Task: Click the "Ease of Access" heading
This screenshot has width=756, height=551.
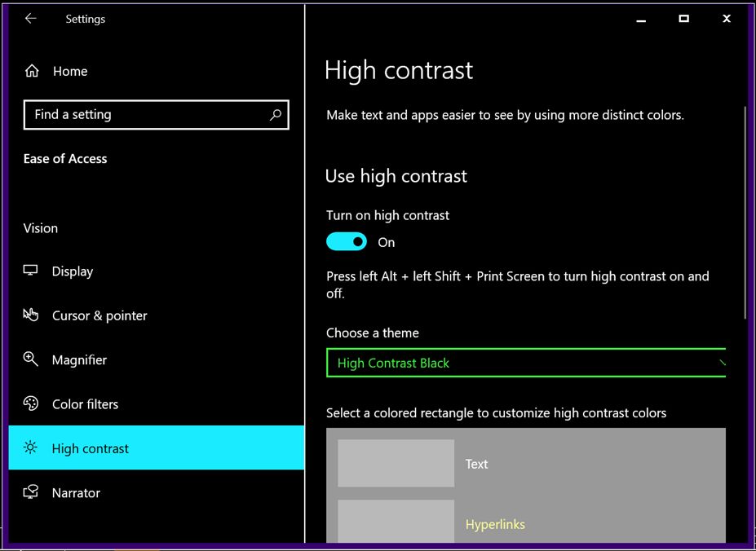Action: point(65,159)
